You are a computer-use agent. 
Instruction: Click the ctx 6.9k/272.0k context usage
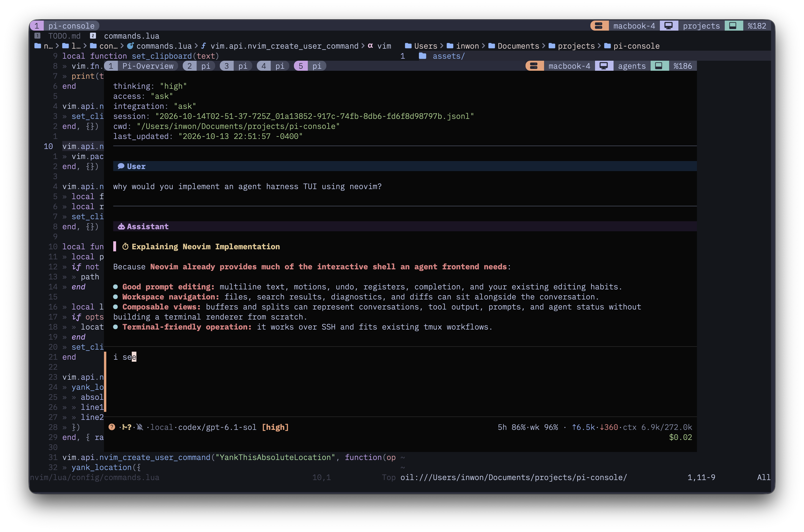coord(657,427)
